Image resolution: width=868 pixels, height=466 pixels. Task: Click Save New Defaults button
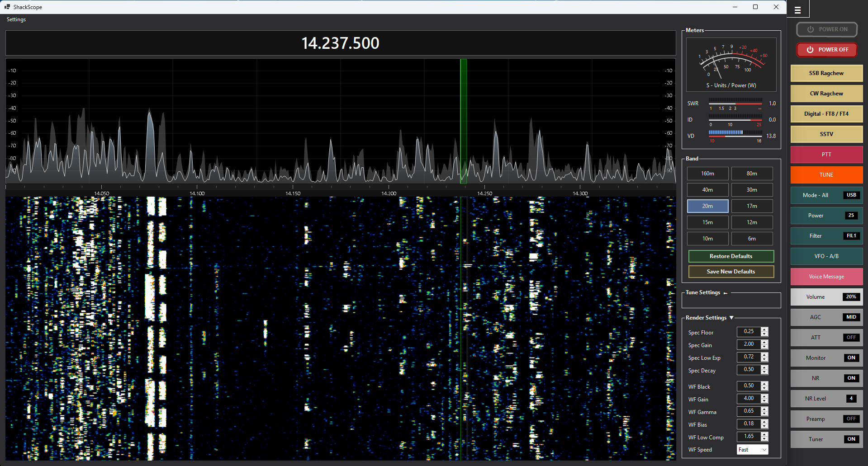coord(731,272)
